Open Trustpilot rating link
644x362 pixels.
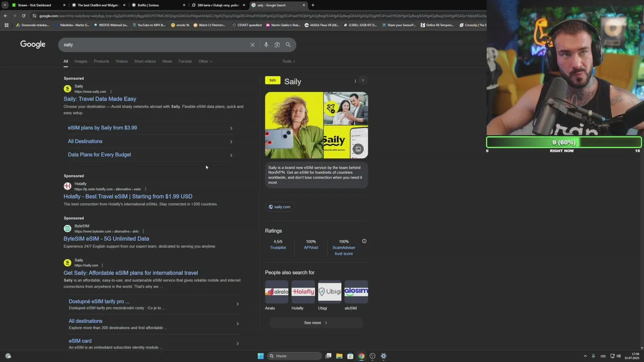coord(278,247)
